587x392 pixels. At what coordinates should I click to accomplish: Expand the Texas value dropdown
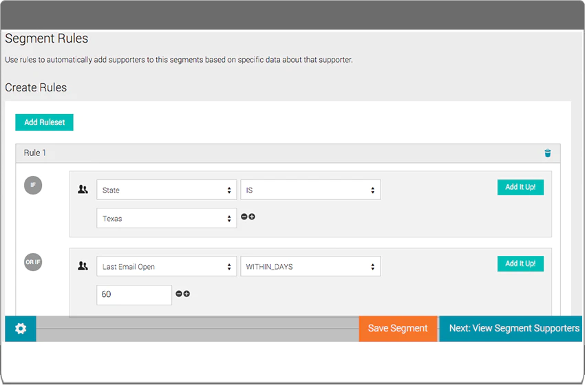[167, 219]
